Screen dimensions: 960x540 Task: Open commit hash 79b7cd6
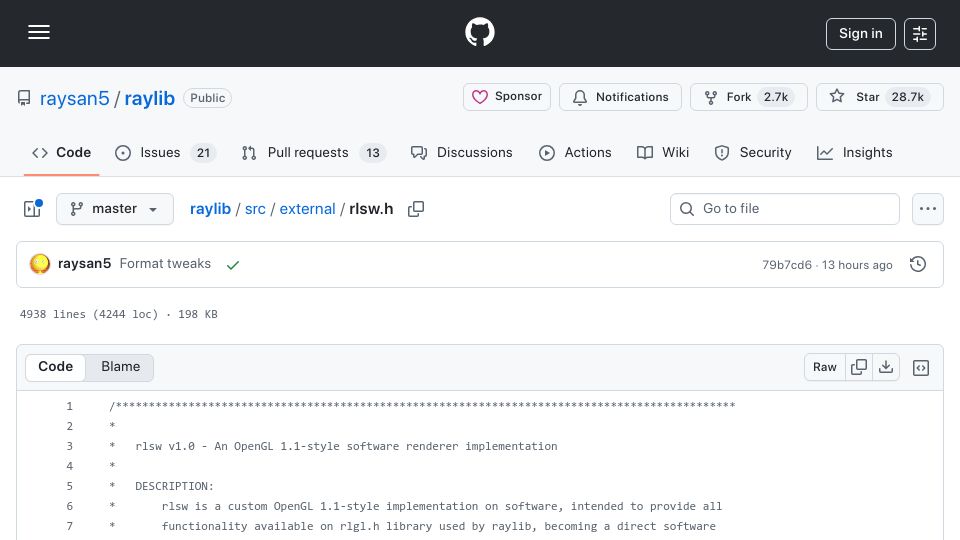pyautogui.click(x=787, y=264)
